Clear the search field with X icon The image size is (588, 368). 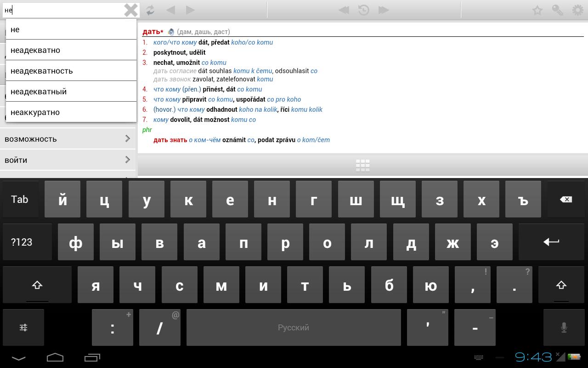[x=131, y=10]
